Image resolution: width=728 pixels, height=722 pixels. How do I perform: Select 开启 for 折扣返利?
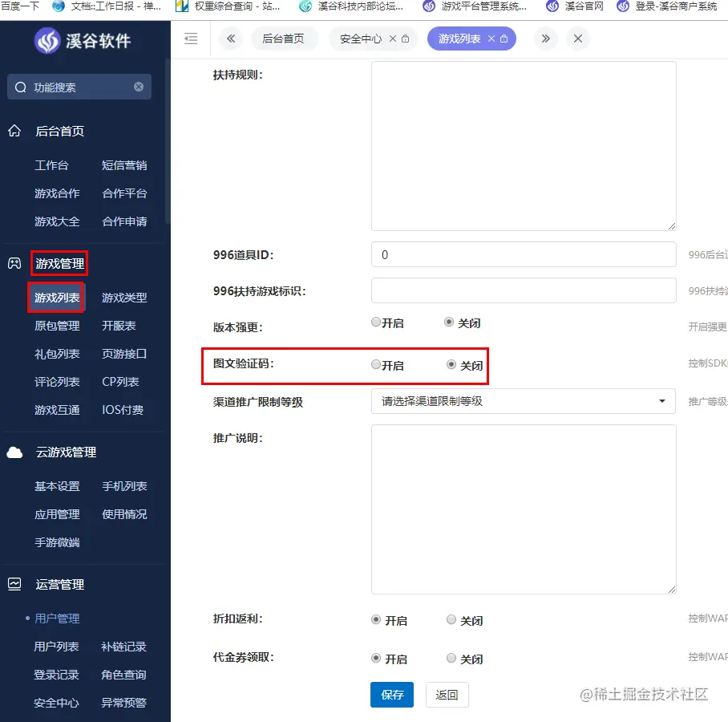pos(376,620)
